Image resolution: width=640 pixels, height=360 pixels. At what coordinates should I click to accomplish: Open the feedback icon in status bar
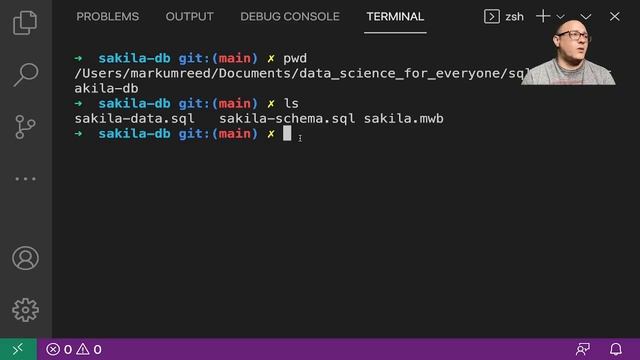[x=583, y=349]
